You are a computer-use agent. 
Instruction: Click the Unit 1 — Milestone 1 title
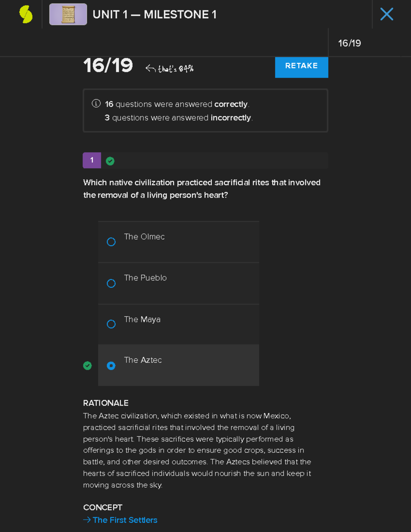(x=154, y=14)
